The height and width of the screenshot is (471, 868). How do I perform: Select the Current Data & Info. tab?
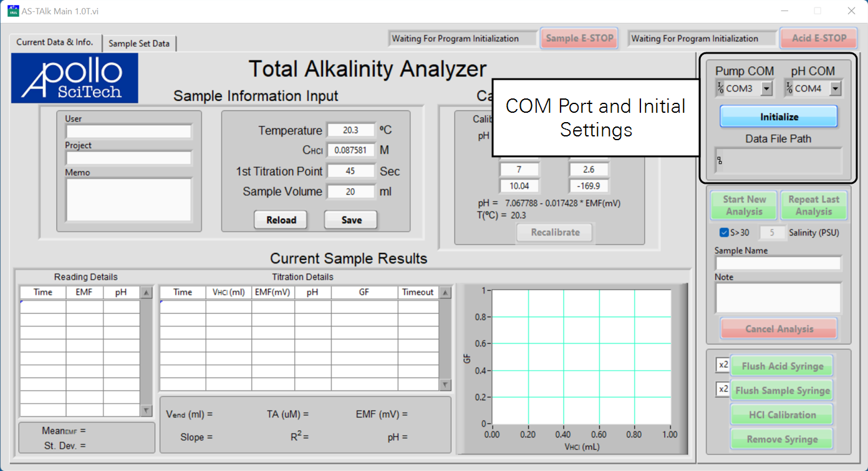55,42
